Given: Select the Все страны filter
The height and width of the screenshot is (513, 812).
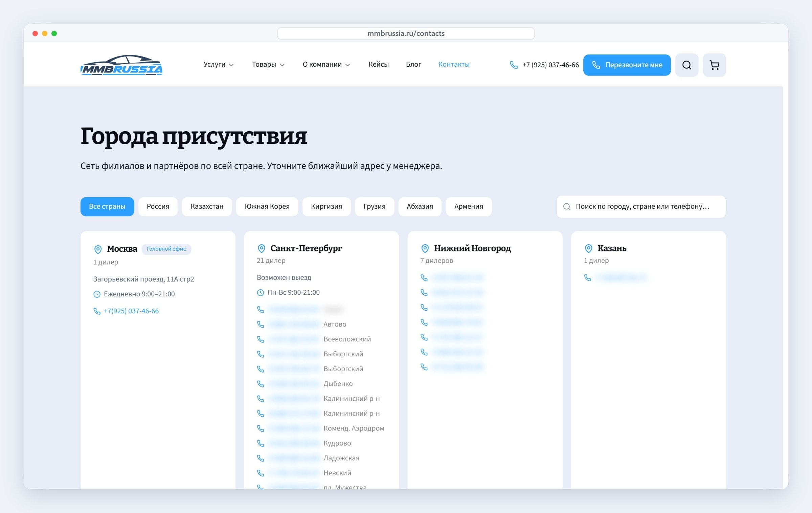Looking at the screenshot, I should pyautogui.click(x=107, y=207).
